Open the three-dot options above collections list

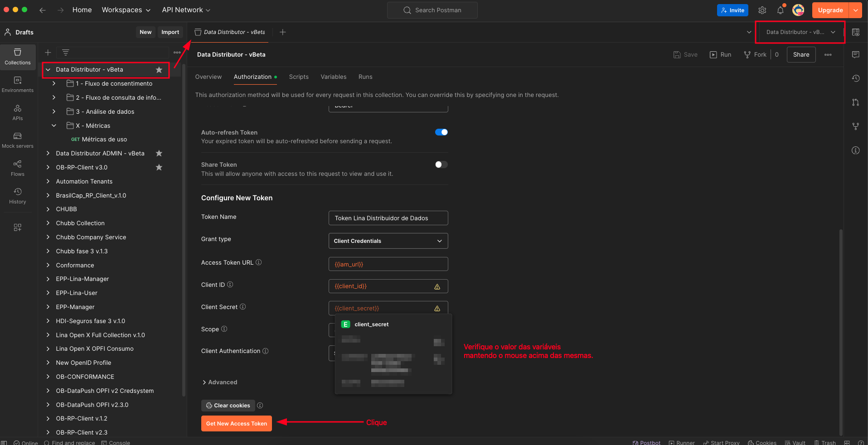pyautogui.click(x=177, y=53)
